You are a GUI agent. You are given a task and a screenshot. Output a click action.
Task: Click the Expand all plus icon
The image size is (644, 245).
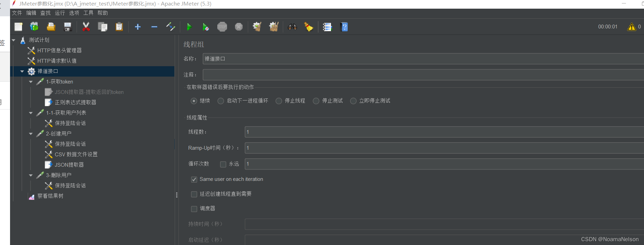pyautogui.click(x=138, y=27)
